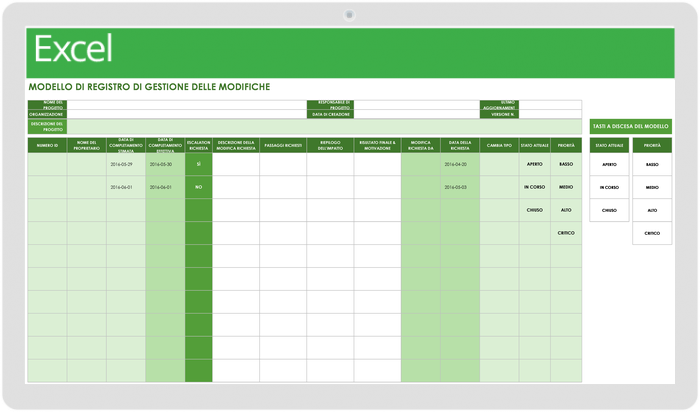Open the 'CHIUSO' status cell in main table
The width and height of the screenshot is (700, 412).
pyautogui.click(x=535, y=210)
